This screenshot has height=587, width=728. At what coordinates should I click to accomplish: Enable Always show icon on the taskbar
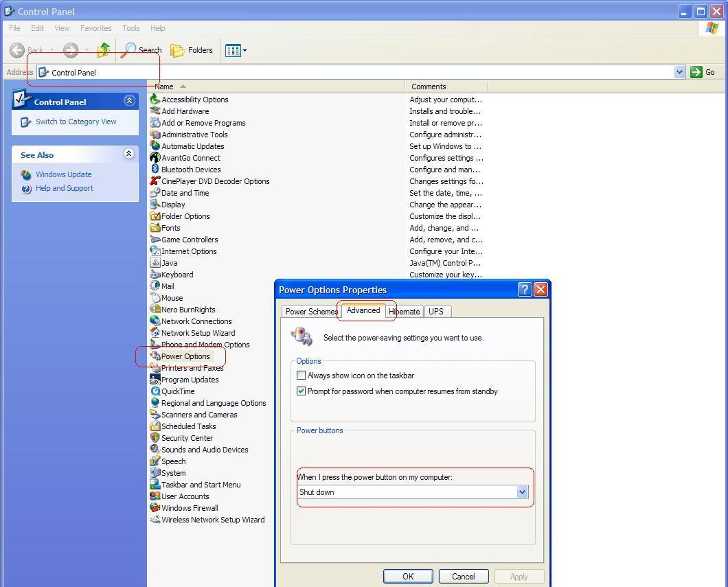click(x=301, y=376)
